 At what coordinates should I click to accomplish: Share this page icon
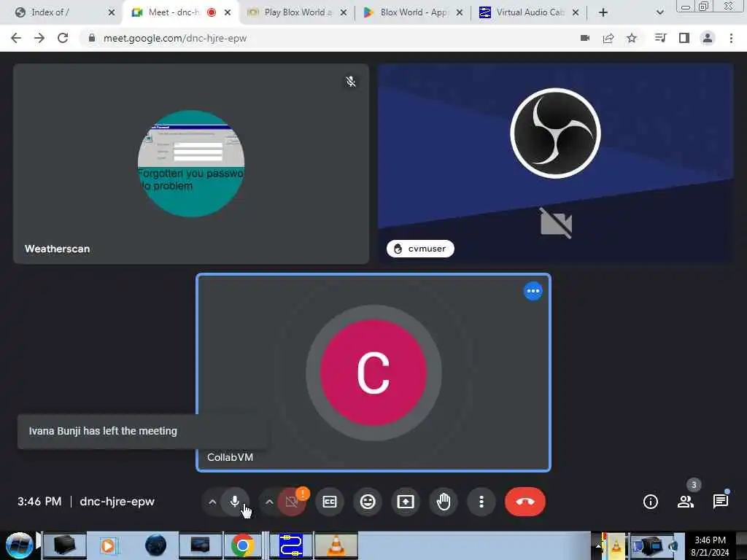pos(608,38)
